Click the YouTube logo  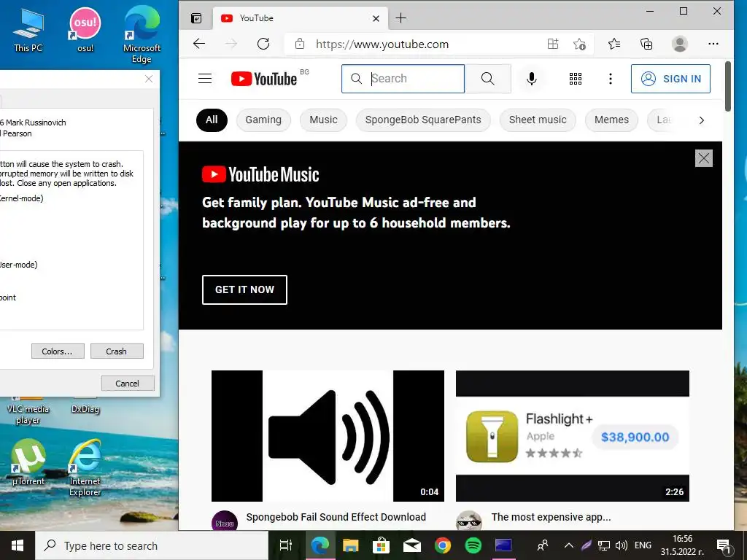tap(264, 79)
